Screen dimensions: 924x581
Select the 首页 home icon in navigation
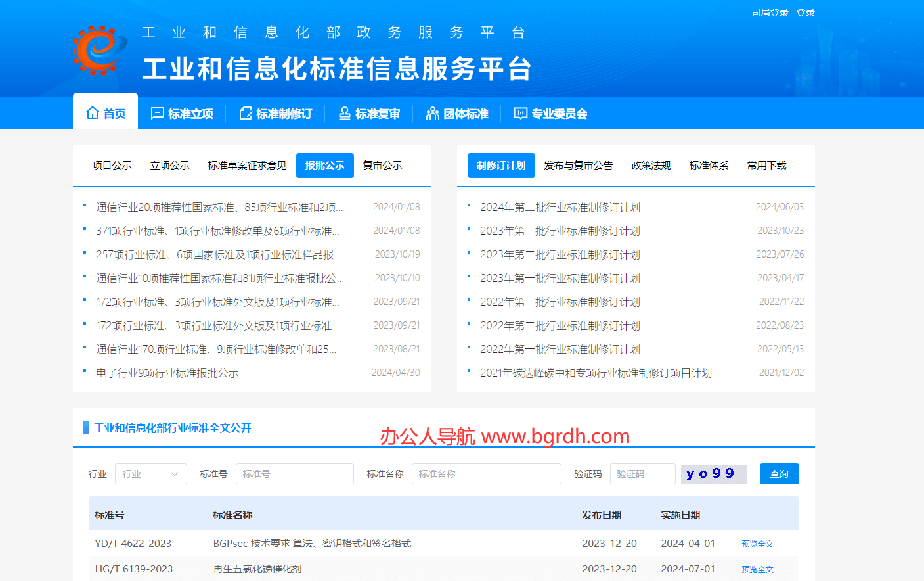[x=93, y=112]
